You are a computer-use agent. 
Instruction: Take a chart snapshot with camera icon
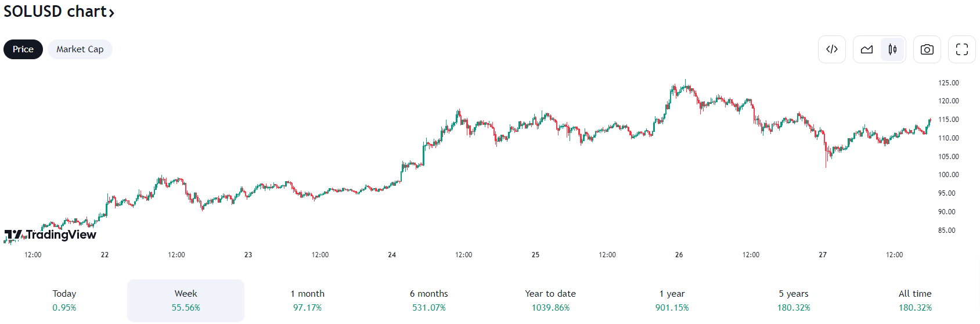pyautogui.click(x=927, y=49)
